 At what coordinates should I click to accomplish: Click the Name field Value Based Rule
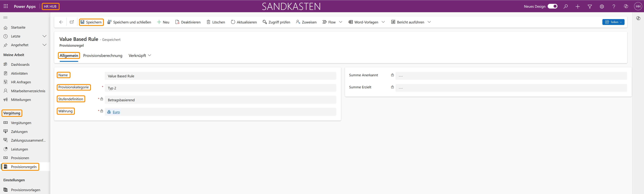[x=220, y=76]
